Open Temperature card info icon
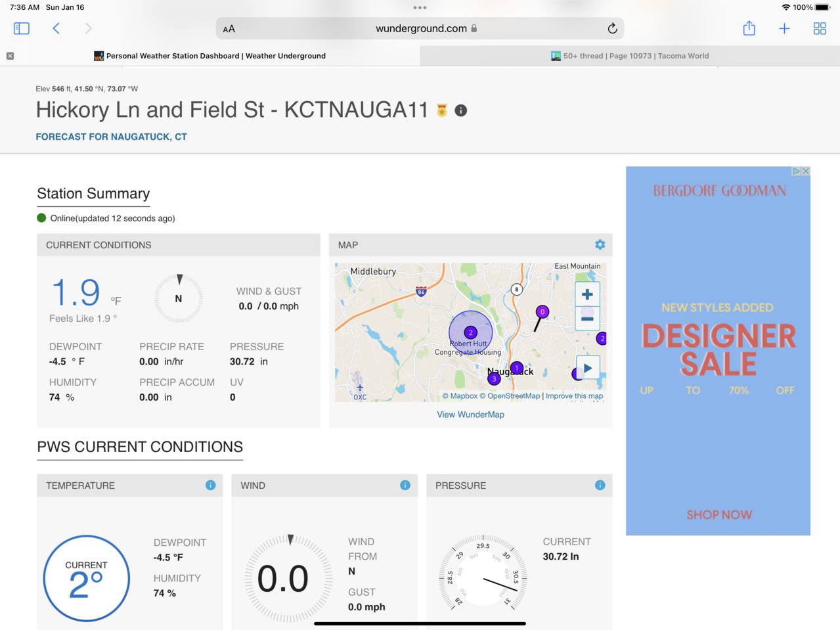 click(x=210, y=485)
